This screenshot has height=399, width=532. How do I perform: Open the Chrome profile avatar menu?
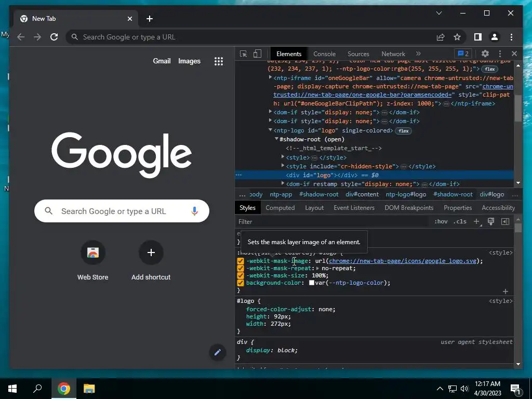495,37
